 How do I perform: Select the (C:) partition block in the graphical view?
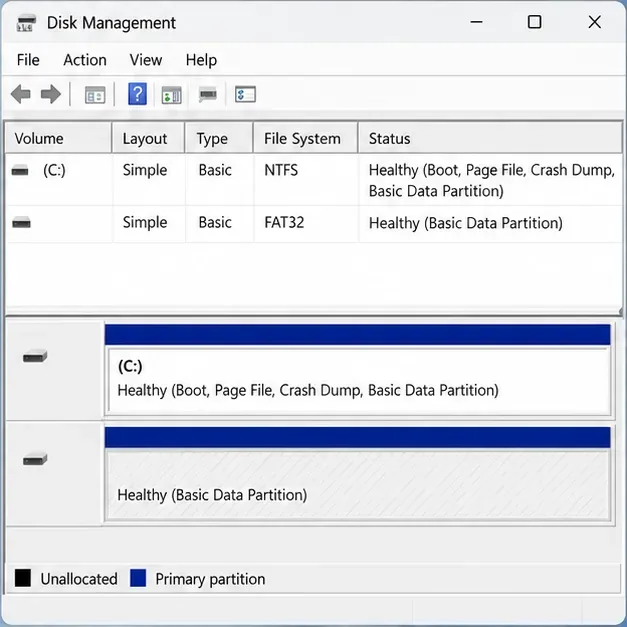click(359, 381)
